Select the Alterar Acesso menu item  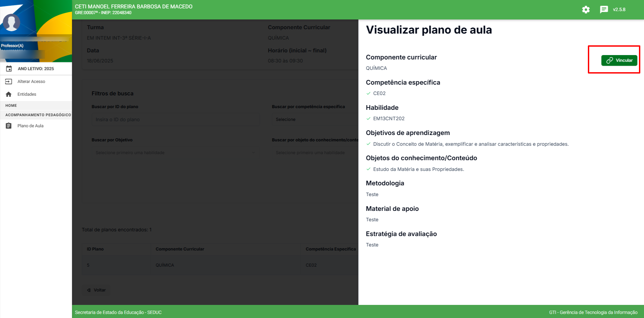(x=31, y=82)
